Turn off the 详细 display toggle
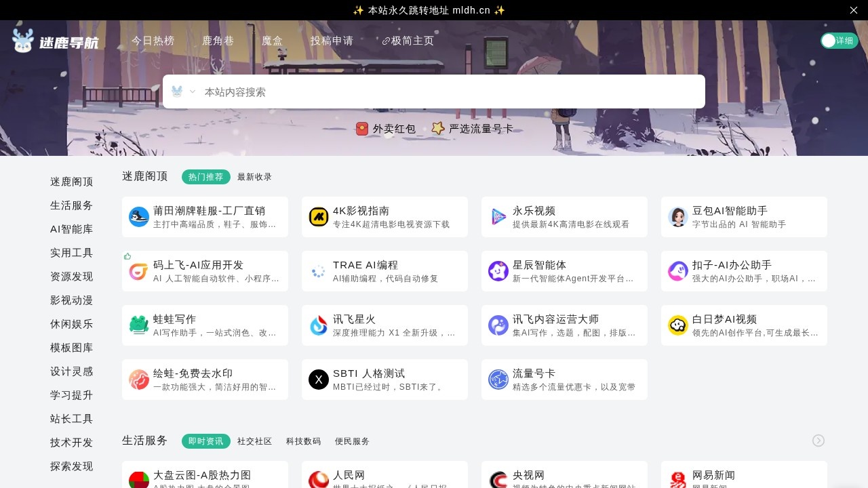This screenshot has height=488, width=868. tap(839, 41)
